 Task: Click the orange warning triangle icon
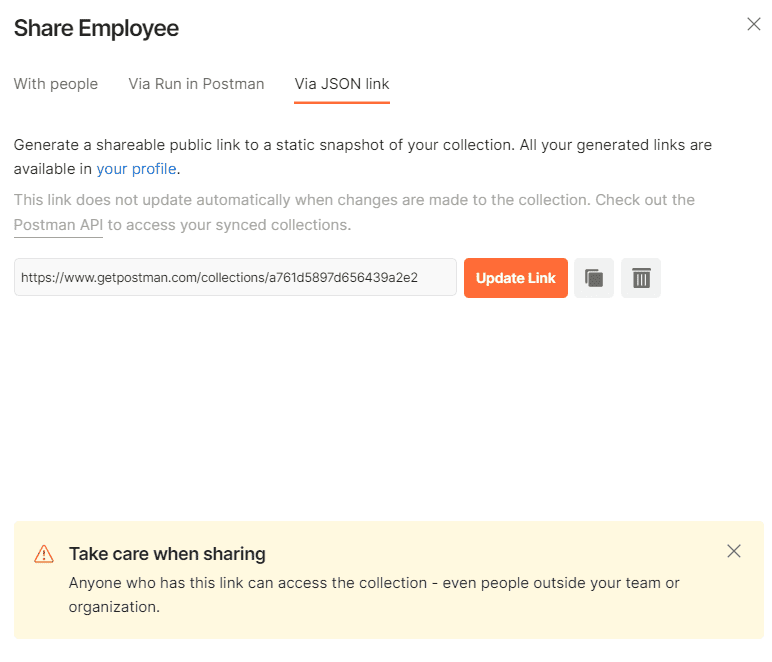(44, 554)
